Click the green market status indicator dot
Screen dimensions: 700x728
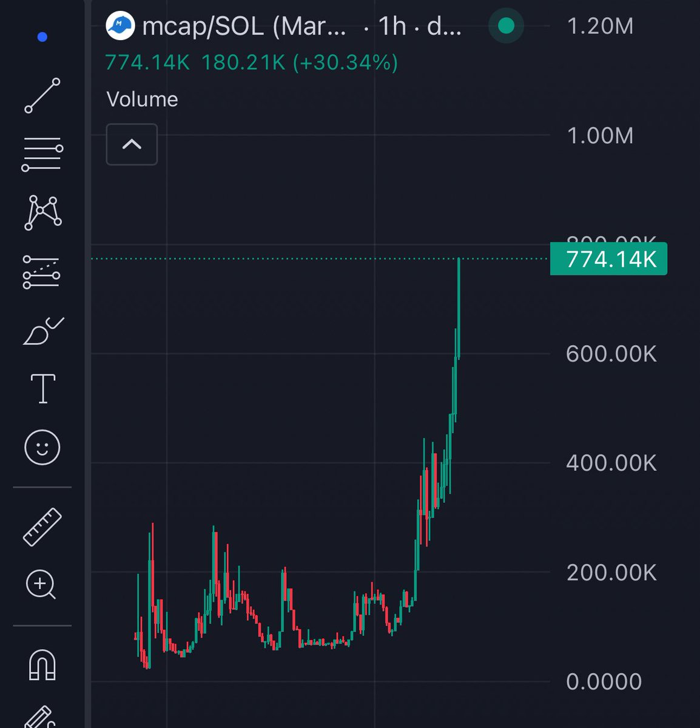pos(506,26)
